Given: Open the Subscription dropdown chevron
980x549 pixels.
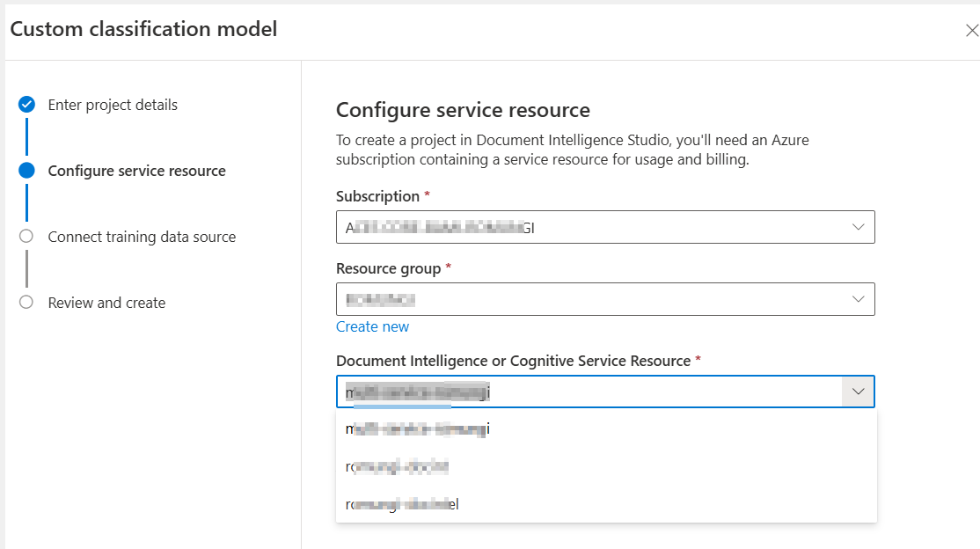Looking at the screenshot, I should (x=859, y=227).
